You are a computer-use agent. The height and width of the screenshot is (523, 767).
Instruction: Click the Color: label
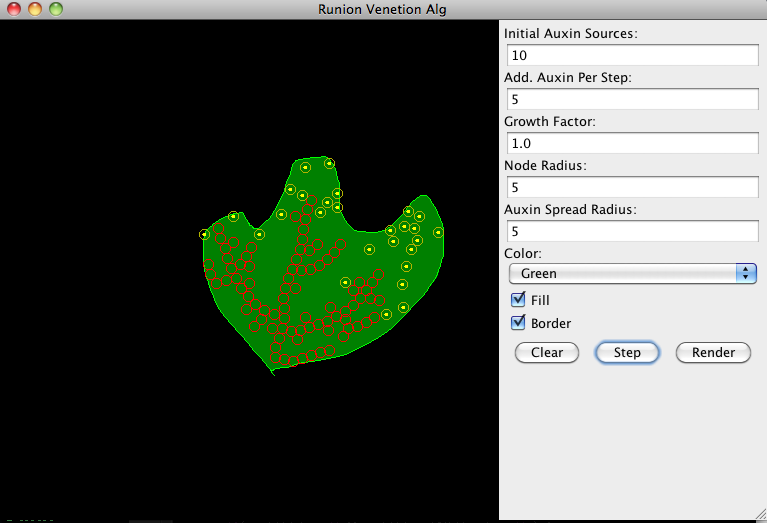click(523, 253)
